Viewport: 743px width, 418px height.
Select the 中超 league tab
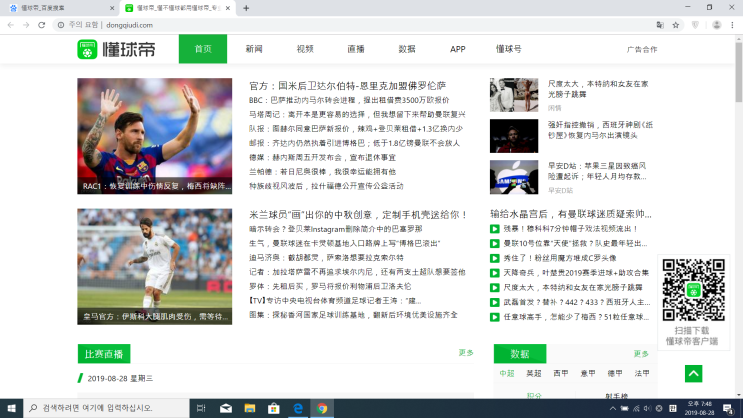coord(507,373)
